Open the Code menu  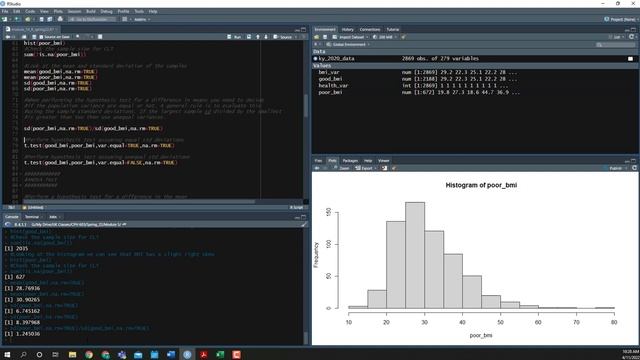coord(30,11)
